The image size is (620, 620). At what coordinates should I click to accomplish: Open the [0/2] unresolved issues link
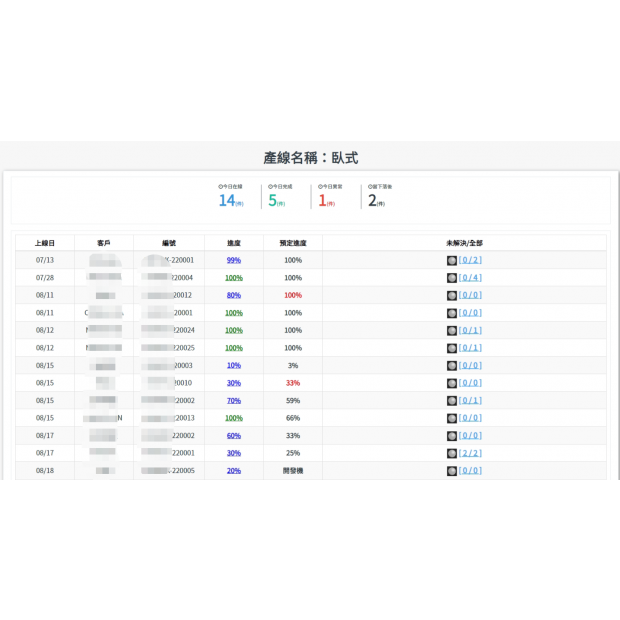click(470, 260)
